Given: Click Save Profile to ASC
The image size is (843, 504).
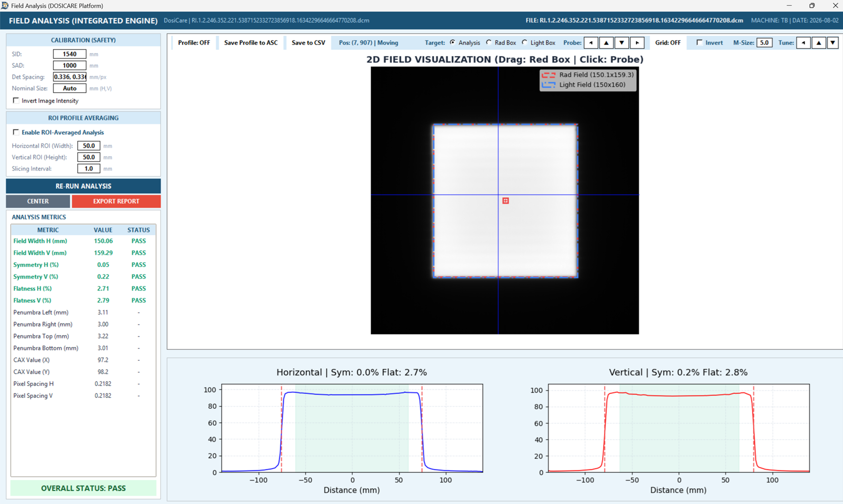Looking at the screenshot, I should click(251, 43).
